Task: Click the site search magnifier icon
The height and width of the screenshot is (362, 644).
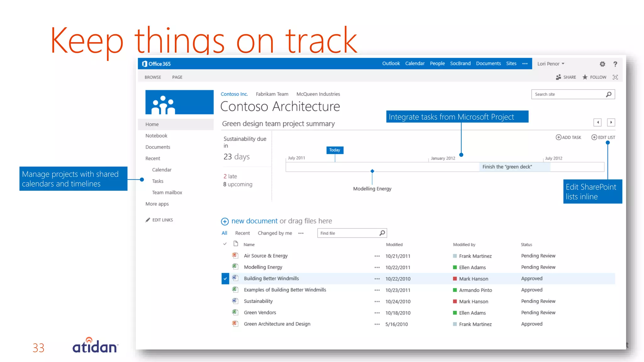Action: [x=609, y=94]
